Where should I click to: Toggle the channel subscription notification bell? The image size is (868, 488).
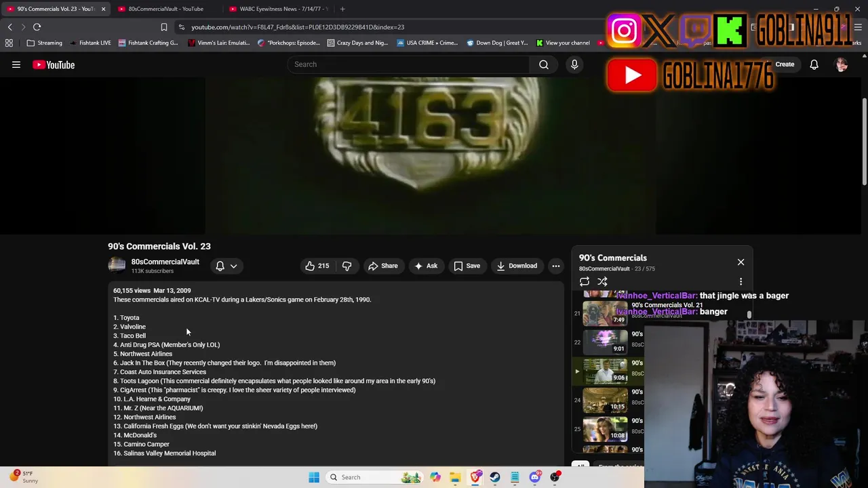click(220, 266)
